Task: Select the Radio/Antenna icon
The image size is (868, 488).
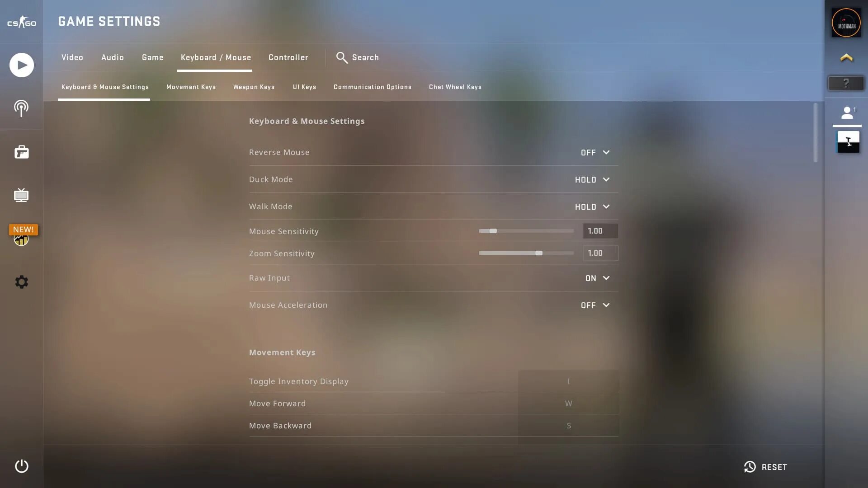Action: pyautogui.click(x=21, y=108)
